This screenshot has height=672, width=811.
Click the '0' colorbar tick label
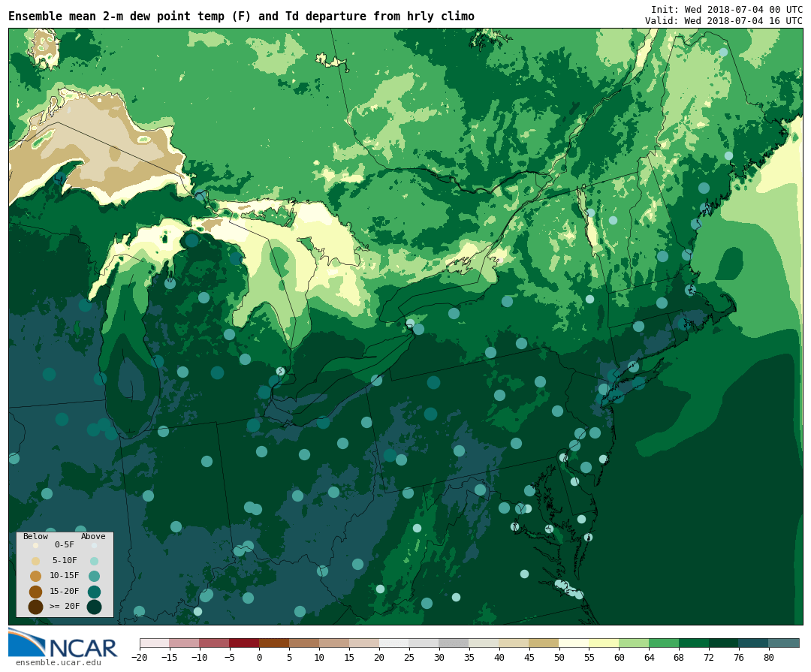[259, 658]
